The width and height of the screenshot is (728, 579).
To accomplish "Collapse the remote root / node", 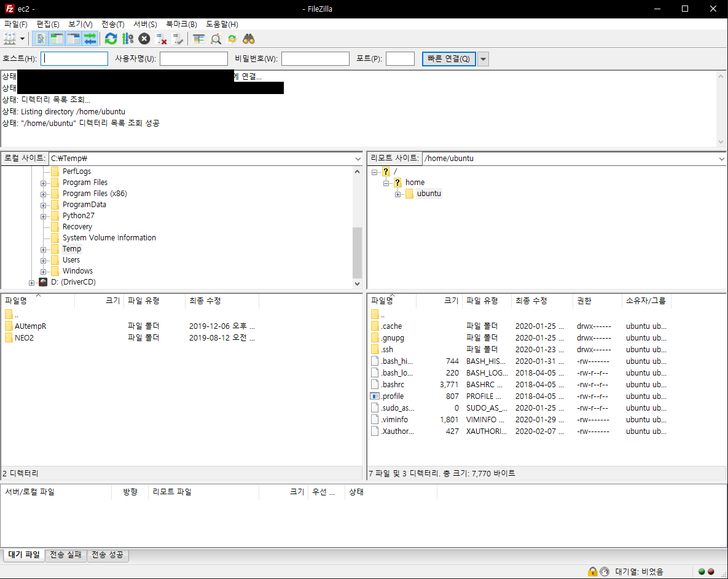I will (x=374, y=172).
